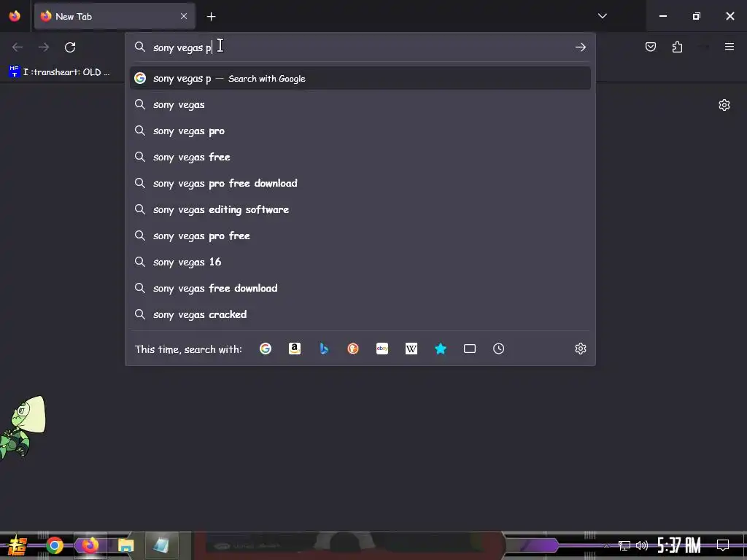
Task: Open File Explorer from taskbar
Action: (125, 545)
